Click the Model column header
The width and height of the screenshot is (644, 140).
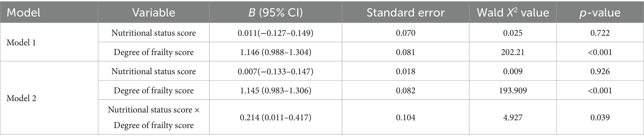24,13
